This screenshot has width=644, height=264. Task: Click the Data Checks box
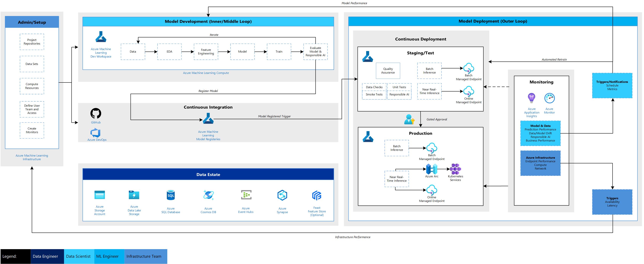pyautogui.click(x=374, y=87)
